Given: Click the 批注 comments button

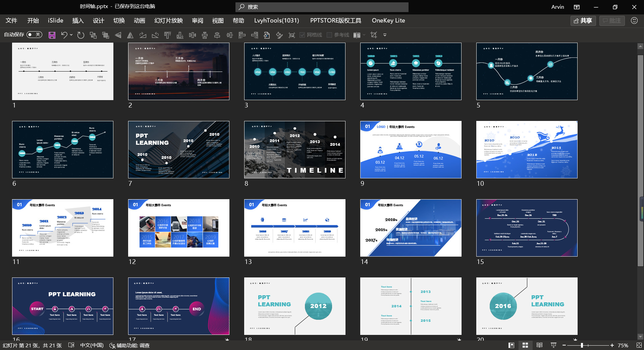Looking at the screenshot, I should [x=612, y=21].
